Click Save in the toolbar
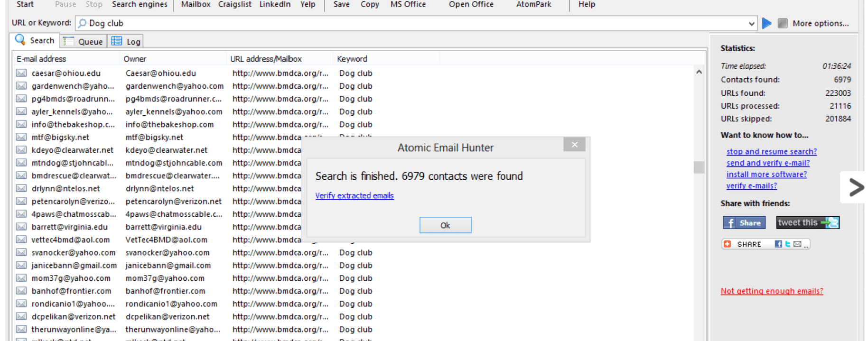Viewport: 868px width, 341px height. tap(341, 4)
